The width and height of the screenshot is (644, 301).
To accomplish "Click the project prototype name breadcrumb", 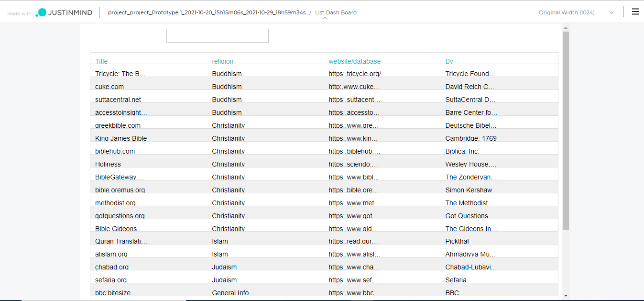I will pos(207,13).
